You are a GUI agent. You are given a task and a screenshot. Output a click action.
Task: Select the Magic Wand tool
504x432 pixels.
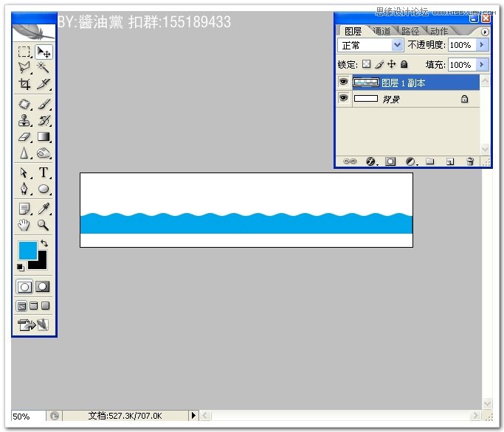click(x=44, y=67)
